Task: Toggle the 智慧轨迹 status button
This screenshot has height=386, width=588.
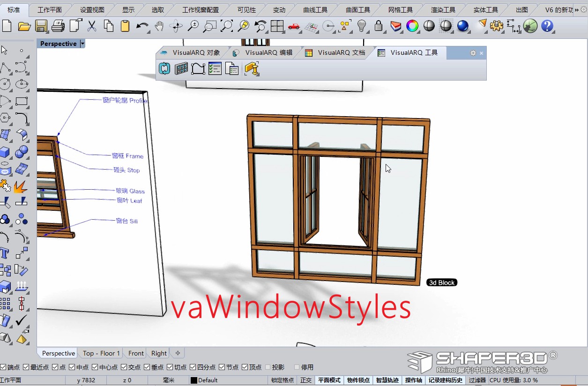Action: pos(387,380)
